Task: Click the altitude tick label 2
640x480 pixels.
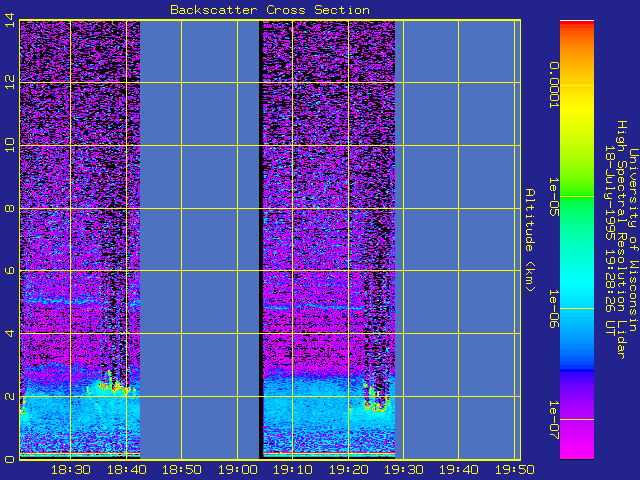Action: click(9, 397)
